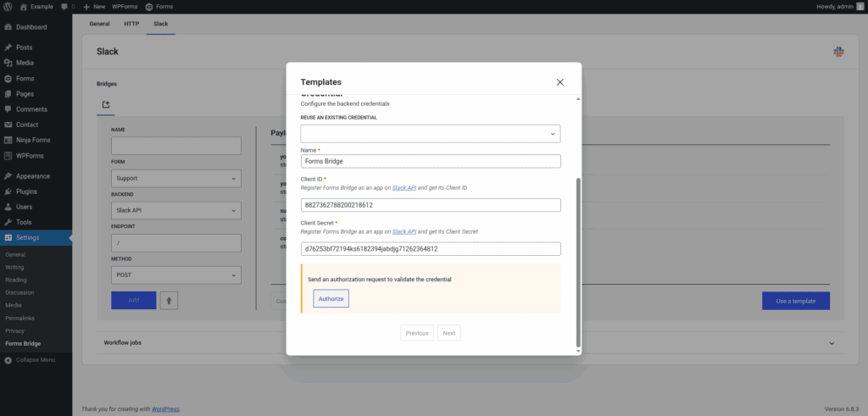Open the Dashboard sidebar item
The height and width of the screenshot is (416, 868).
pyautogui.click(x=31, y=27)
